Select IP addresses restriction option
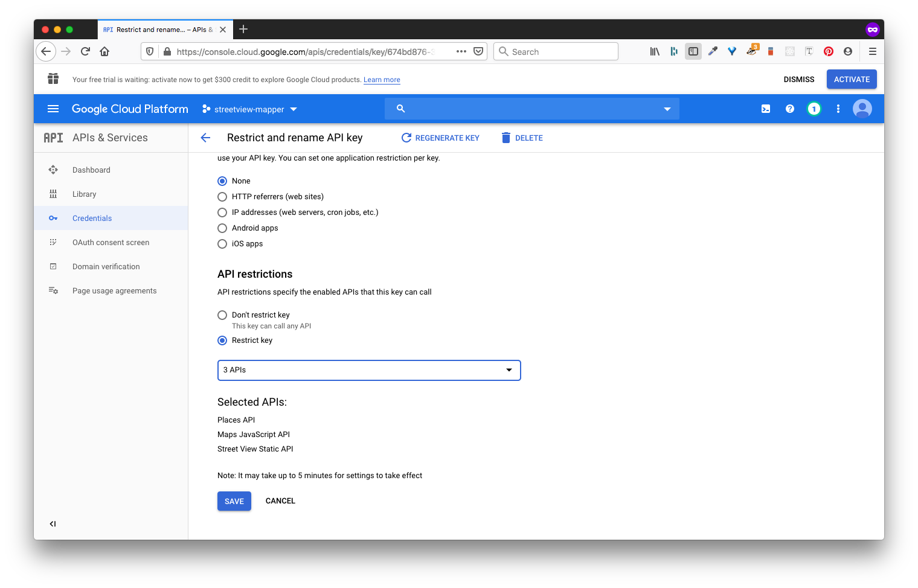 [222, 213]
